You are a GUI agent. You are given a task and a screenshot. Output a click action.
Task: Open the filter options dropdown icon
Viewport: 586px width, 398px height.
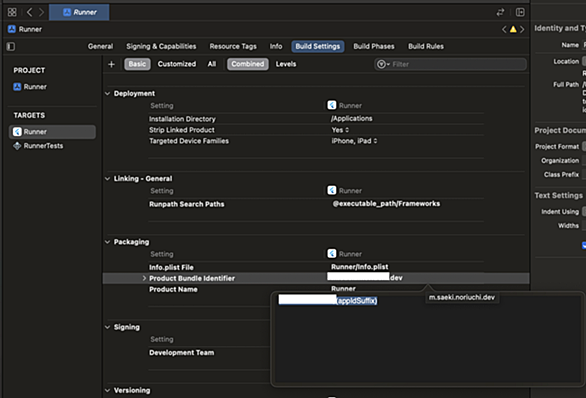(x=383, y=64)
